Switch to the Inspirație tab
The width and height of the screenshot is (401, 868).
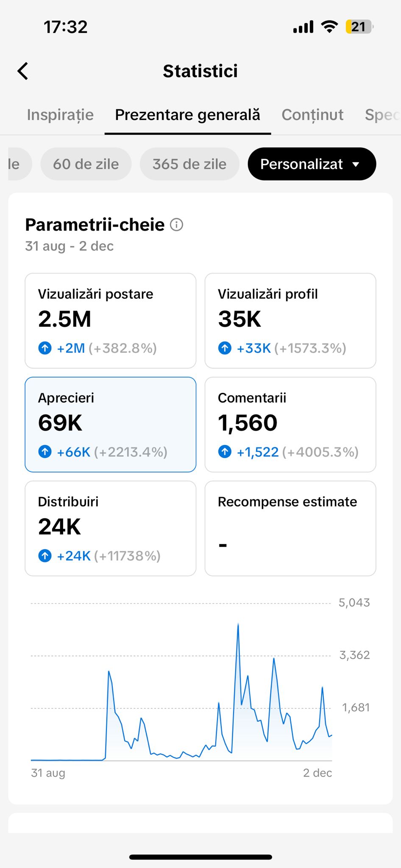click(60, 115)
